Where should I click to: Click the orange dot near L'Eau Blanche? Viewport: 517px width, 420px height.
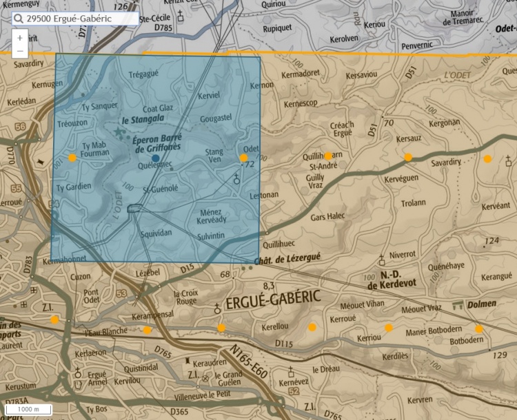(147, 330)
